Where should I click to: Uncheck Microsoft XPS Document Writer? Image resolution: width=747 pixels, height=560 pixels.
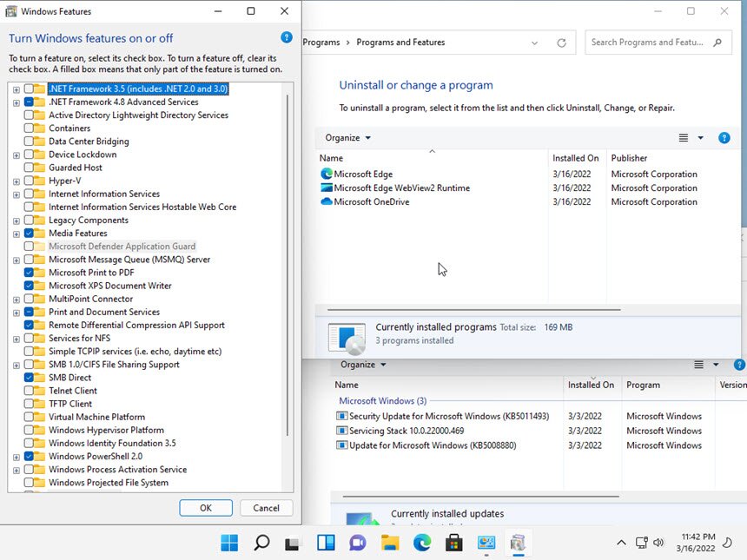pos(29,286)
